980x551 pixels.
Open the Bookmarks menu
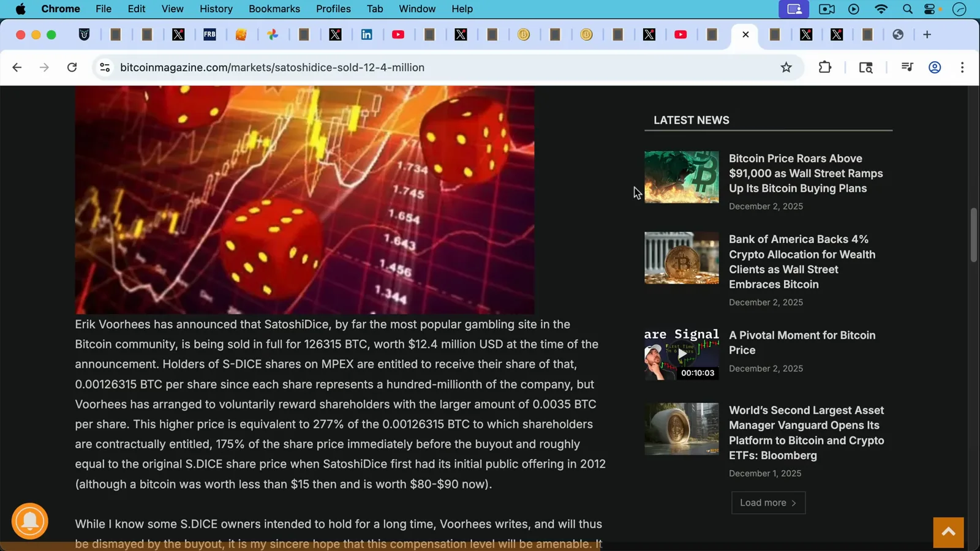pos(274,9)
